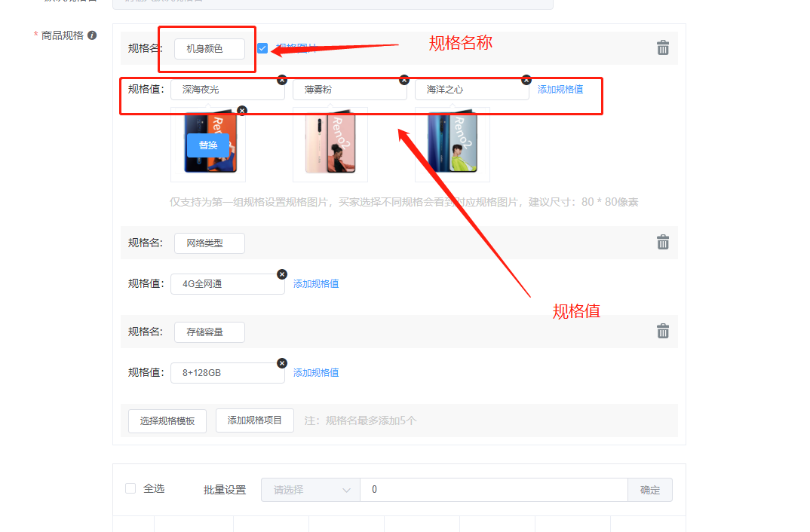Delete the 存储容量 spec group with trash icon
The width and height of the screenshot is (810, 532).
tap(663, 332)
